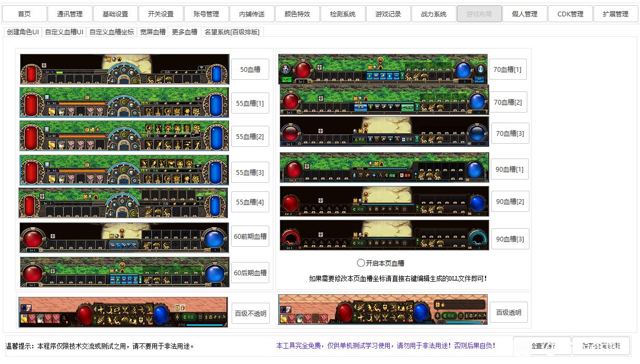This screenshot has height=364, width=640.
Task: Apply 90血槽[1] button
Action: pyautogui.click(x=510, y=169)
